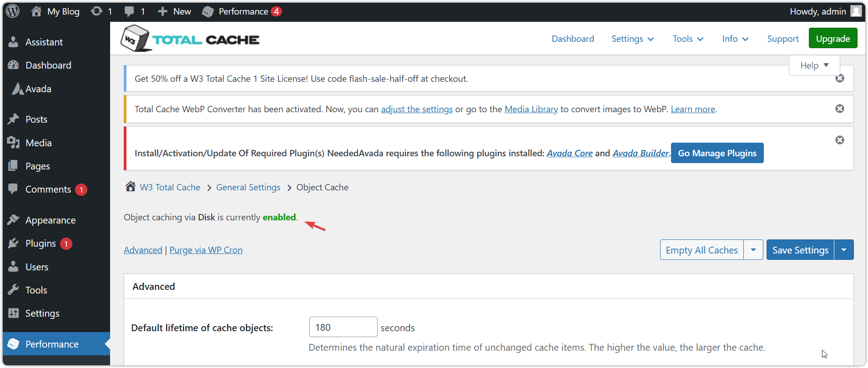Click the Performance cube icon in sidebar
This screenshot has height=368, width=868.
coord(14,344)
